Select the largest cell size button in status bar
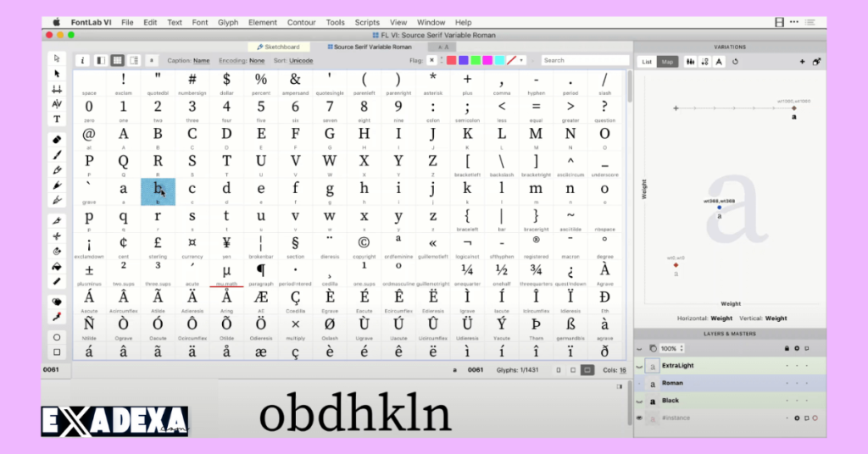868x454 pixels. click(587, 370)
